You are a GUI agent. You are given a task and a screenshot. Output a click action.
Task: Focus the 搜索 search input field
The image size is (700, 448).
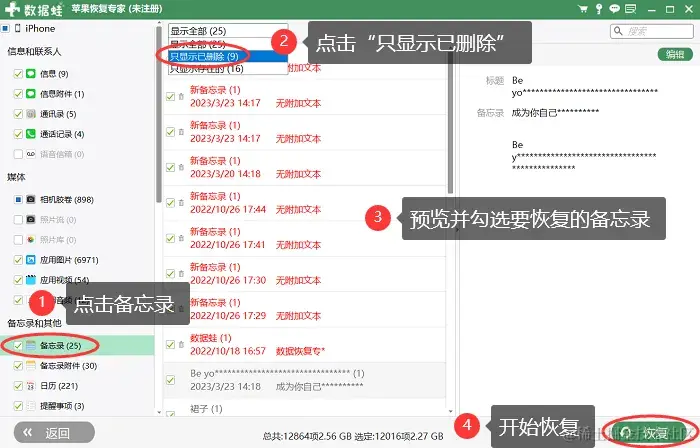(652, 31)
